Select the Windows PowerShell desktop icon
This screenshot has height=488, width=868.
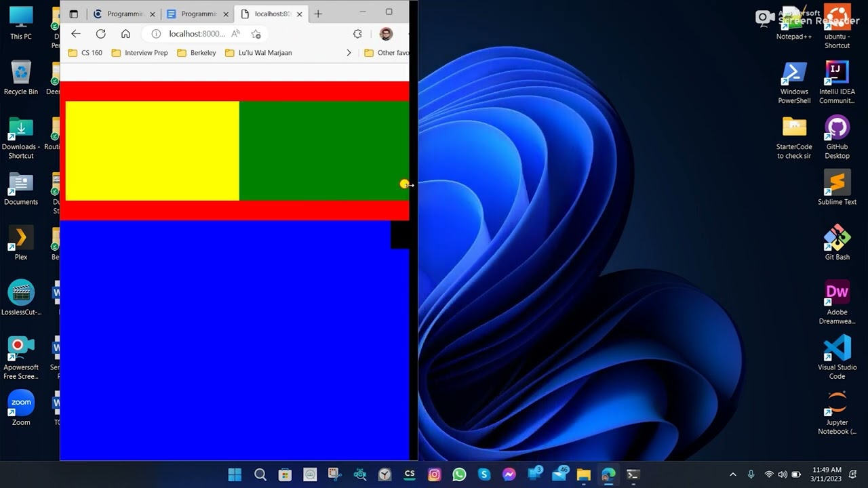[794, 83]
